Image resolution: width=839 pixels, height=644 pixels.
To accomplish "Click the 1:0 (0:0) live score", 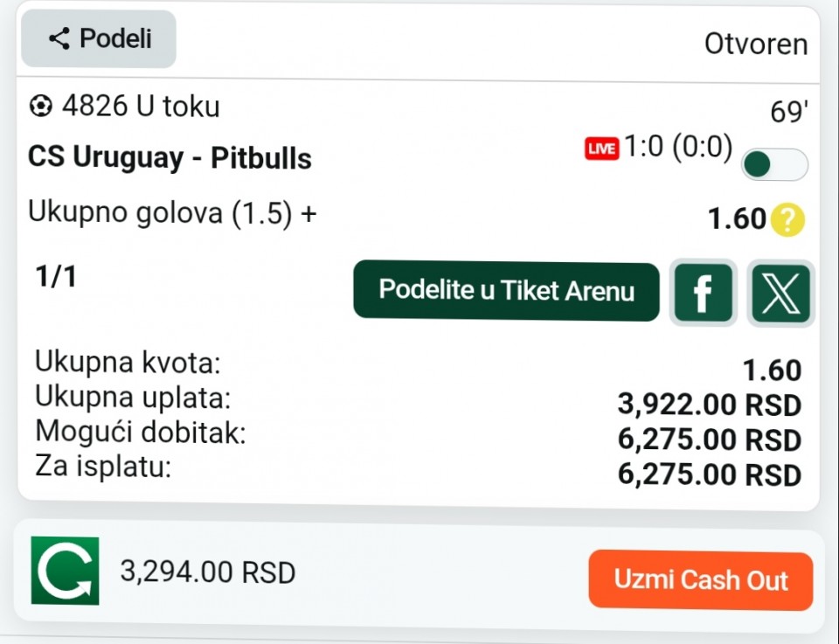I will click(678, 148).
